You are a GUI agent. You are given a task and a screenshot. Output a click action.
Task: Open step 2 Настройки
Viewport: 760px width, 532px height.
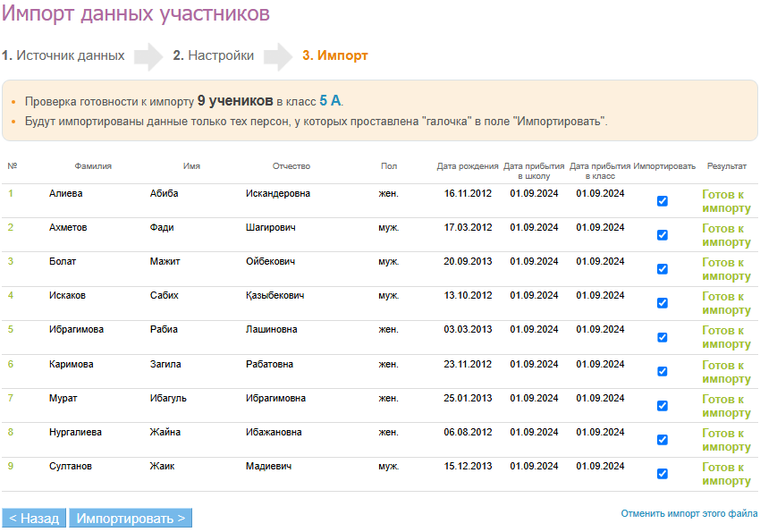tap(214, 55)
